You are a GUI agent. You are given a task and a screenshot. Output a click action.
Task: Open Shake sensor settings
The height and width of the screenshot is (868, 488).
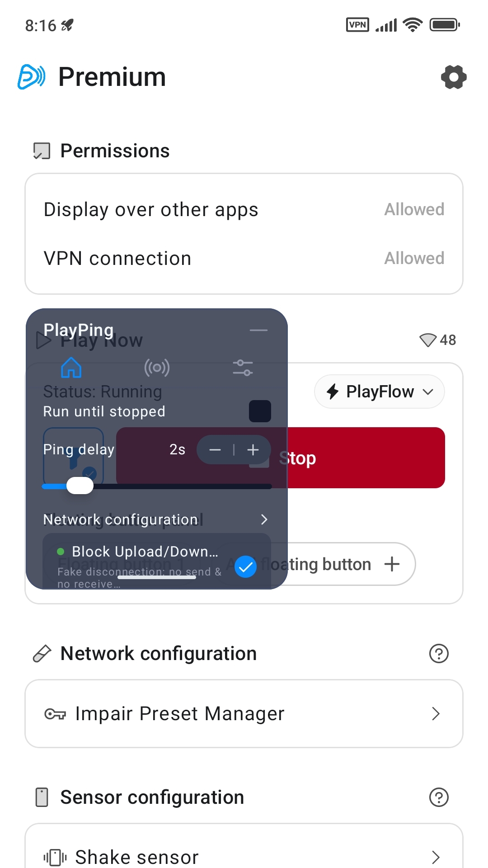244,856
